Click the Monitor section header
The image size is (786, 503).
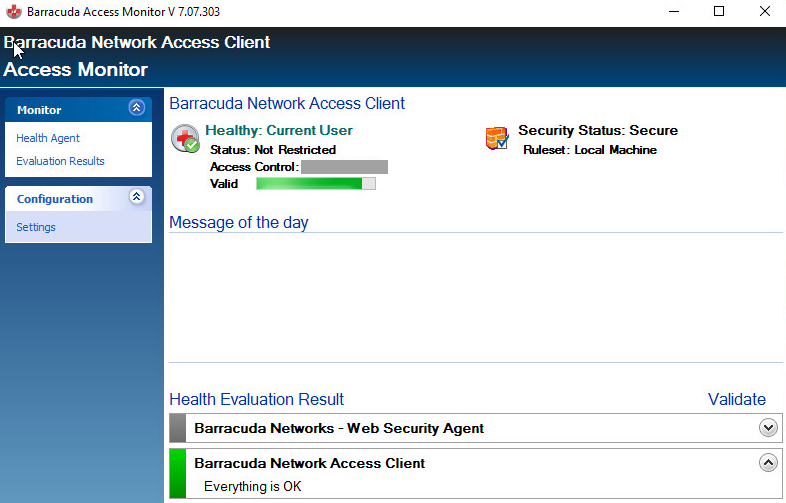point(78,110)
